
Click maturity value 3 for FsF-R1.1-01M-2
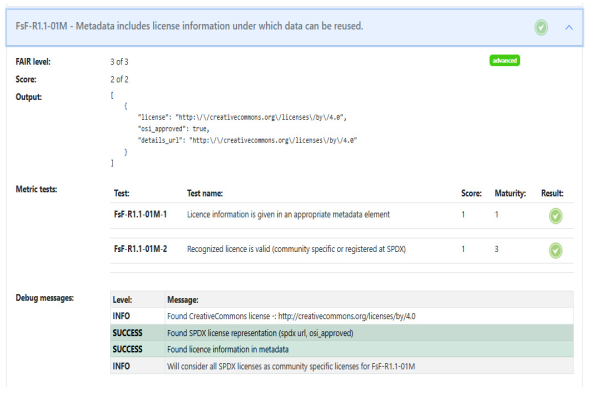click(x=496, y=249)
